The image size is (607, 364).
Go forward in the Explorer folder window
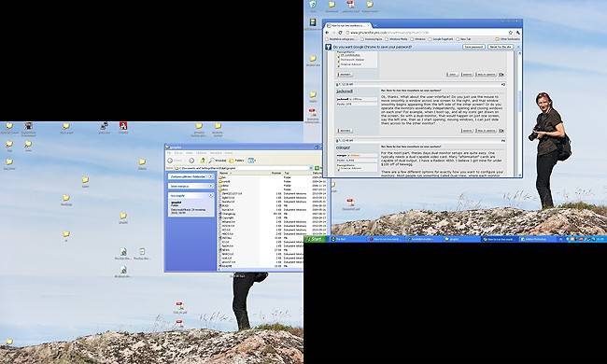[191, 161]
